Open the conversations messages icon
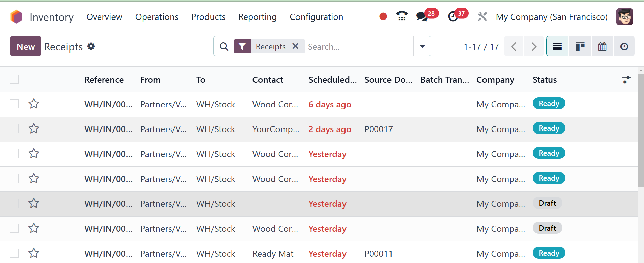Screen dimensions: 644x263 pos(422,16)
